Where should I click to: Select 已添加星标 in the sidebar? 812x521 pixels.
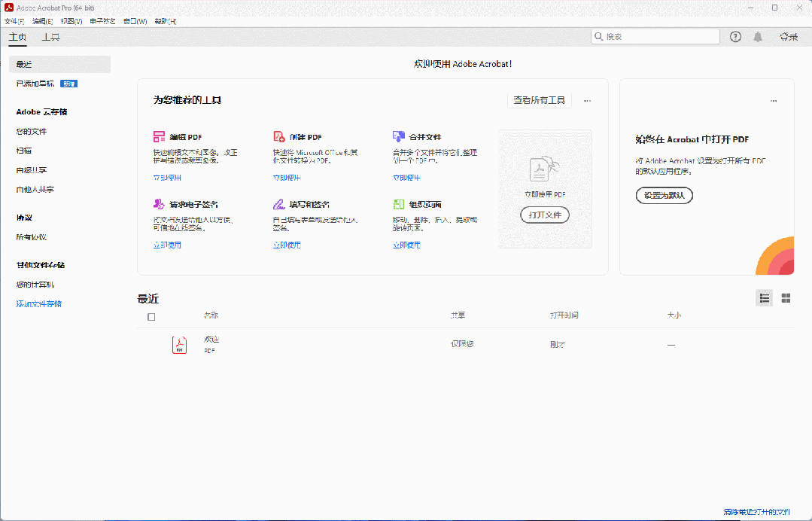coord(35,84)
